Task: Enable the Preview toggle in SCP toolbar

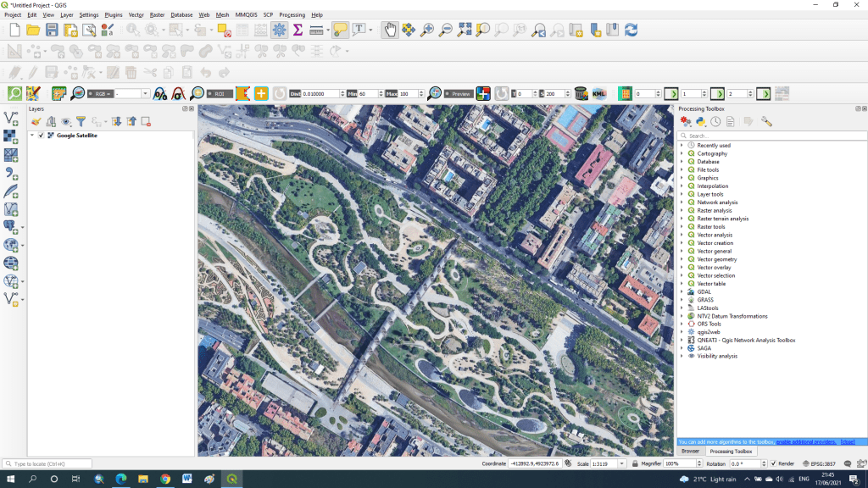Action: [458, 93]
